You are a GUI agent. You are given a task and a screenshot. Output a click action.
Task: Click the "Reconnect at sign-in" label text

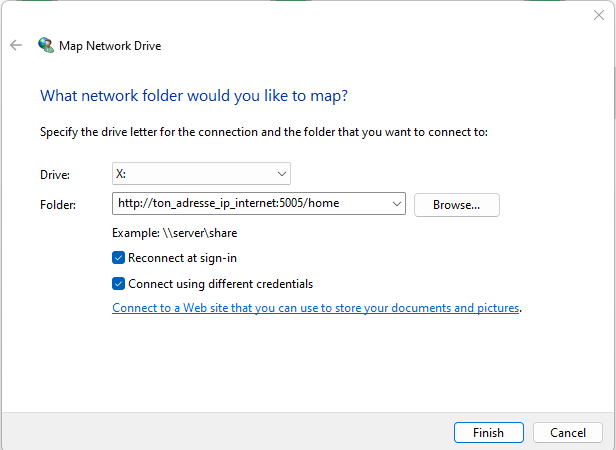(x=182, y=258)
